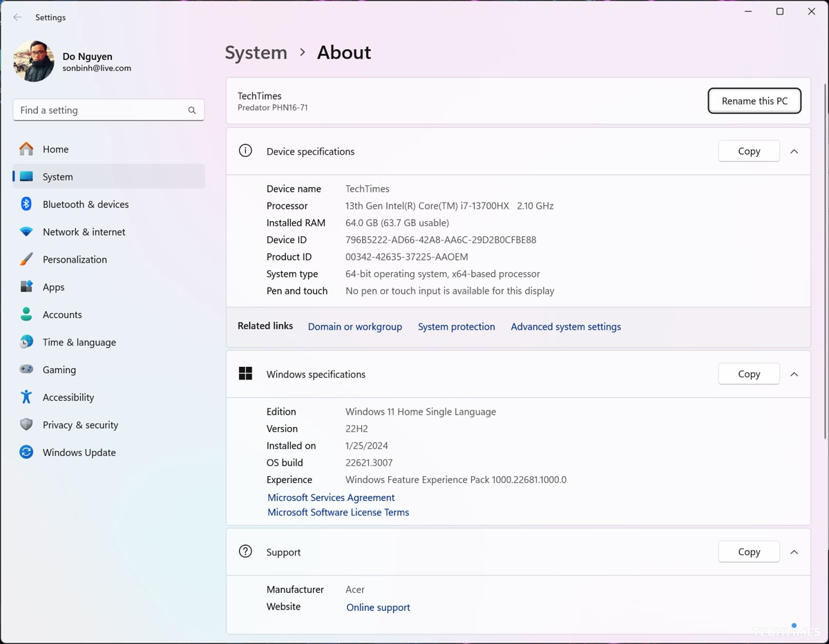Screen dimensions: 829x644
Task: Maximize the Settings window
Action: point(780,12)
